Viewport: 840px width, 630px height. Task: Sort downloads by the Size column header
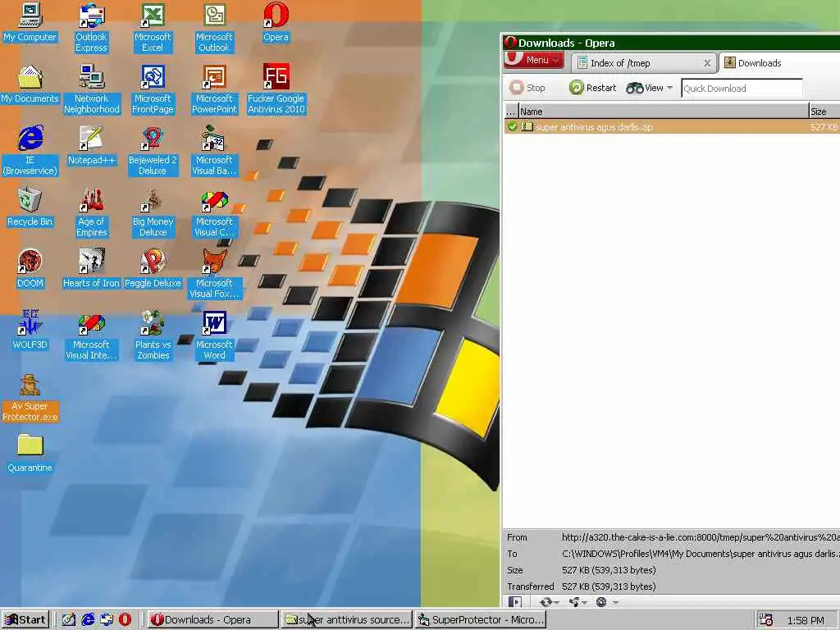(824, 112)
